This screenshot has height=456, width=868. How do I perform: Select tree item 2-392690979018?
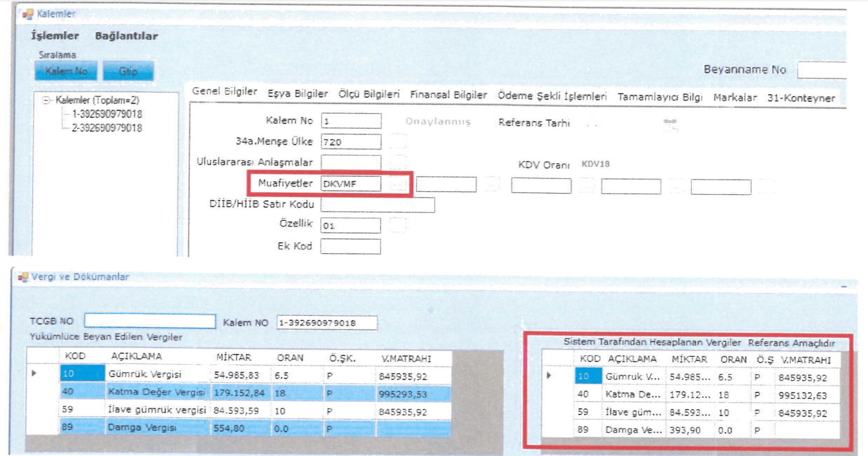pos(107,128)
